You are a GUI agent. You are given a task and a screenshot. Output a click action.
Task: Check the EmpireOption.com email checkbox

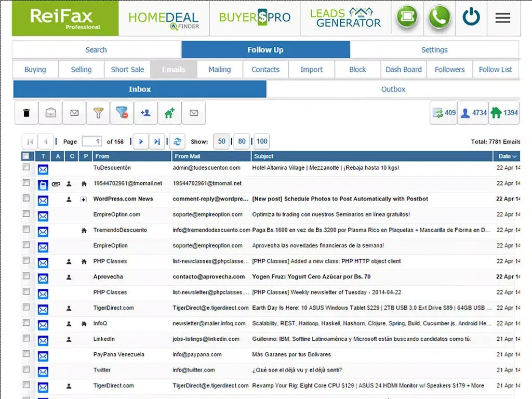(x=26, y=214)
